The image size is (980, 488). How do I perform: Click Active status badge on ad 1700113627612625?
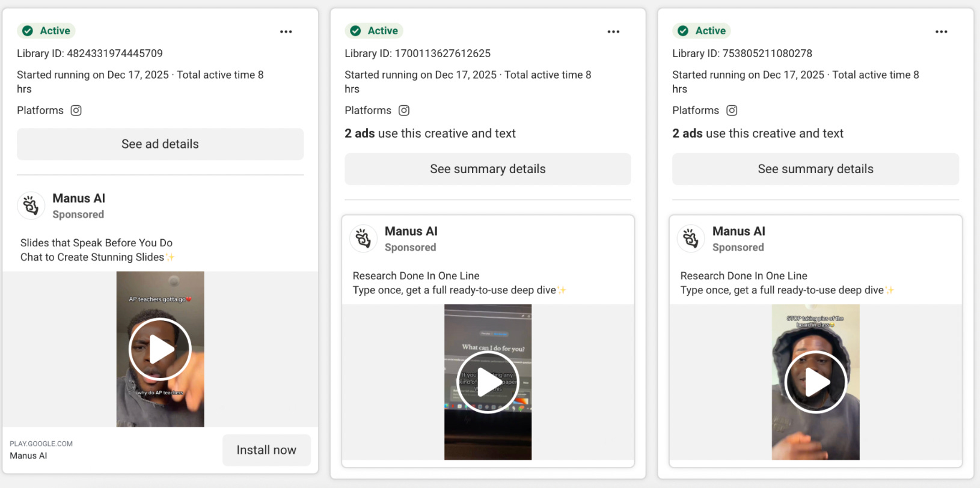[374, 31]
